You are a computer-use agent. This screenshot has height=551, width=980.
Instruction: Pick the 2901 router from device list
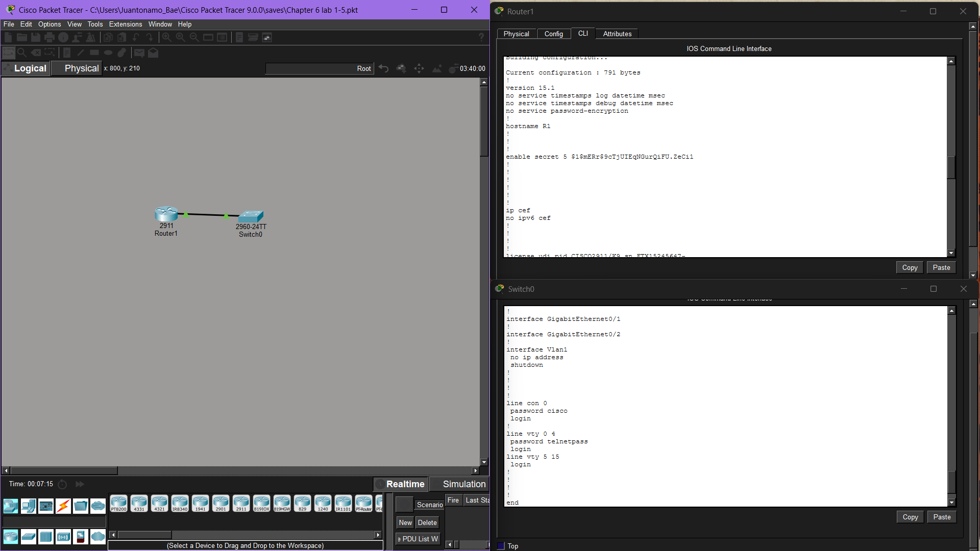tap(220, 504)
